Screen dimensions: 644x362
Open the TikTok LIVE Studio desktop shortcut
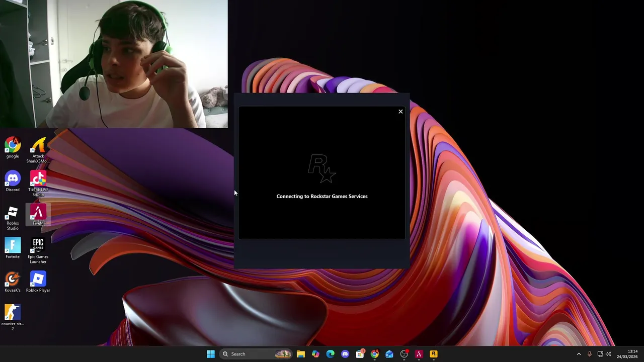pyautogui.click(x=38, y=184)
